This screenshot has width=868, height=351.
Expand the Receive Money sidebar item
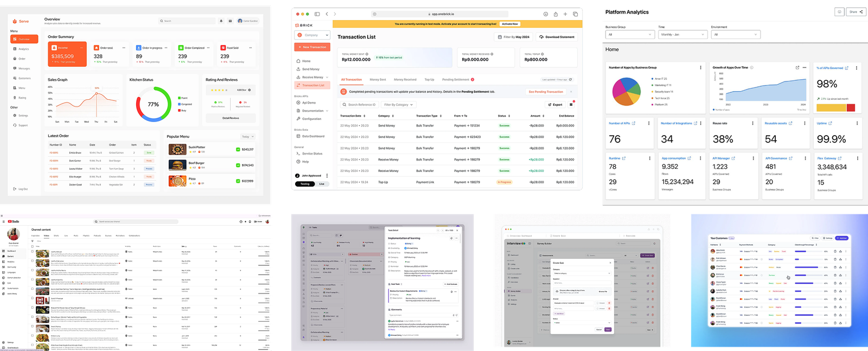(x=327, y=77)
